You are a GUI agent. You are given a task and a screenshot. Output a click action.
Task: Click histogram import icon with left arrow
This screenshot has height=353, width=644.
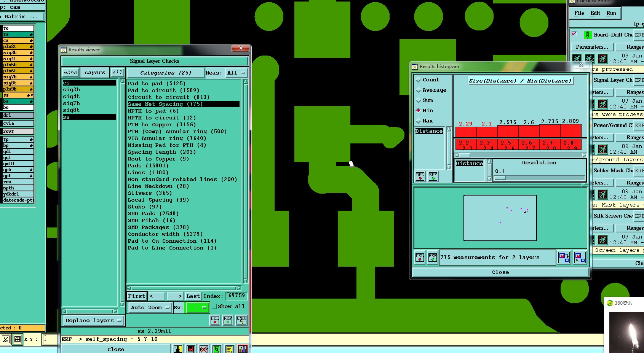pos(580,258)
